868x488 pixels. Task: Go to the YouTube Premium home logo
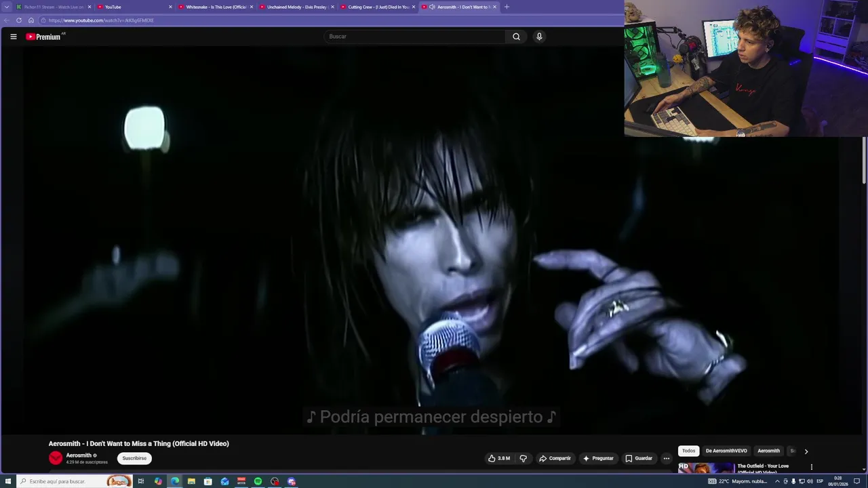pyautogui.click(x=44, y=37)
